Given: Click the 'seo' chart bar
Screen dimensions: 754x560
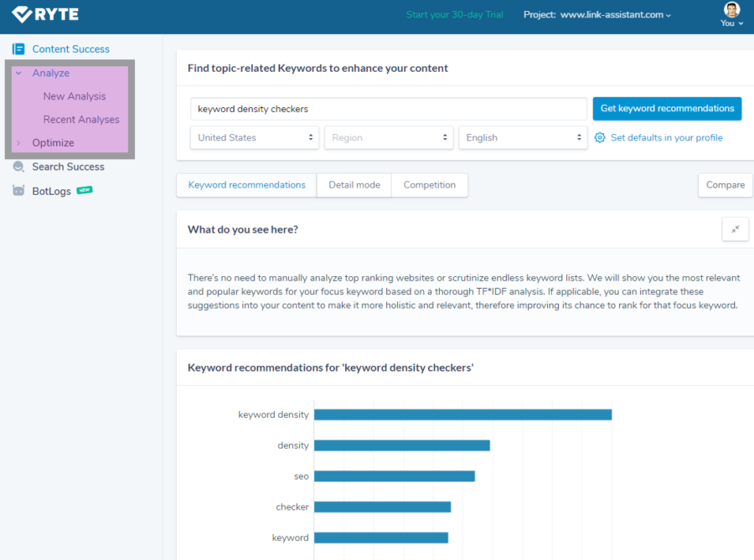Looking at the screenshot, I should point(395,476).
